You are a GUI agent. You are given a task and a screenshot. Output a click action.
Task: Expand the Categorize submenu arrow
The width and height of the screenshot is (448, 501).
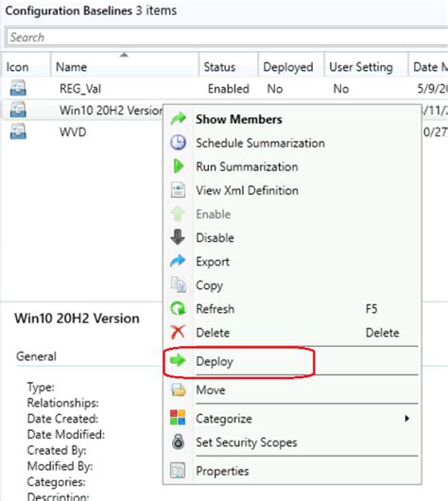(x=406, y=418)
